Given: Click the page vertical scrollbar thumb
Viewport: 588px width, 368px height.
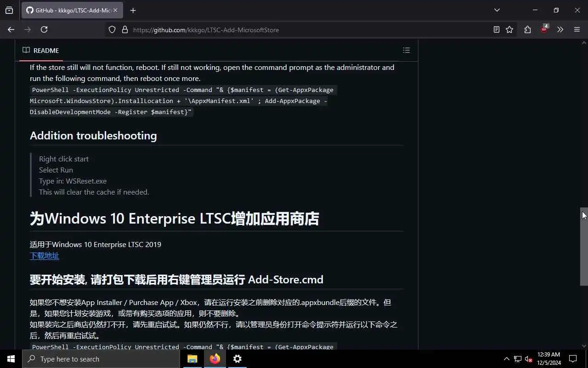Looking at the screenshot, I should [x=584, y=247].
